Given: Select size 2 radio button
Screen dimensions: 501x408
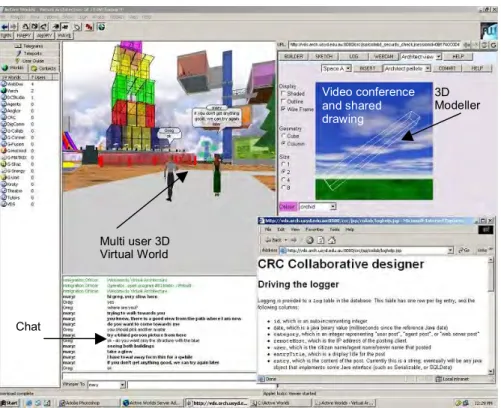Looking at the screenshot, I should (x=283, y=172).
